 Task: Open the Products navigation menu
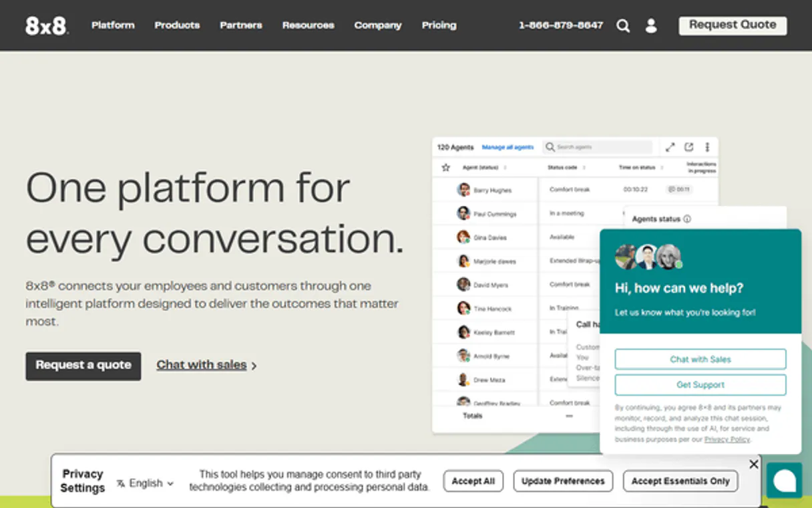click(177, 25)
